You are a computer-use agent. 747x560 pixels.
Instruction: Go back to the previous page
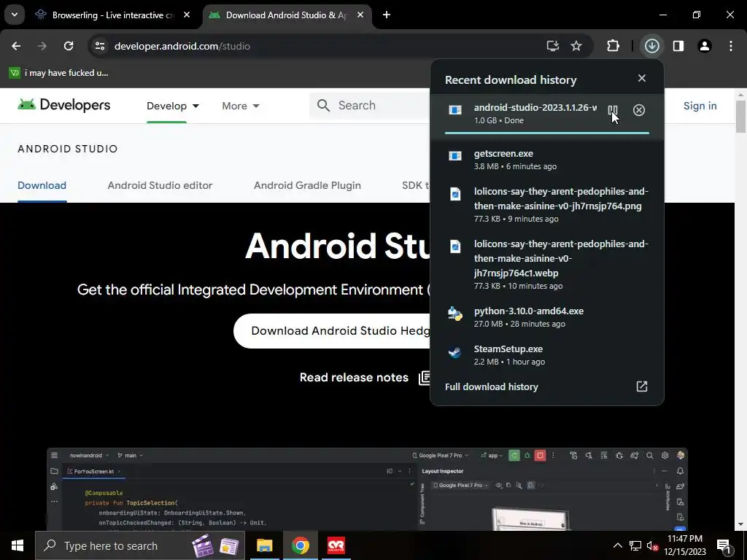(16, 46)
